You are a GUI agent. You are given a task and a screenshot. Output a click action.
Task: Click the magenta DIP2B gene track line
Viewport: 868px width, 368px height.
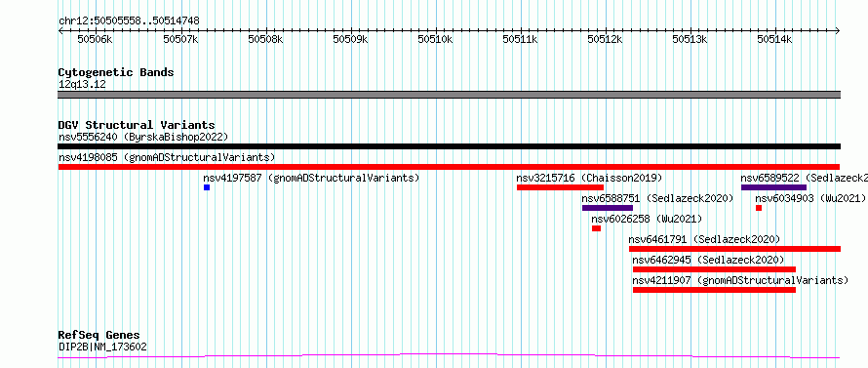pos(449,356)
